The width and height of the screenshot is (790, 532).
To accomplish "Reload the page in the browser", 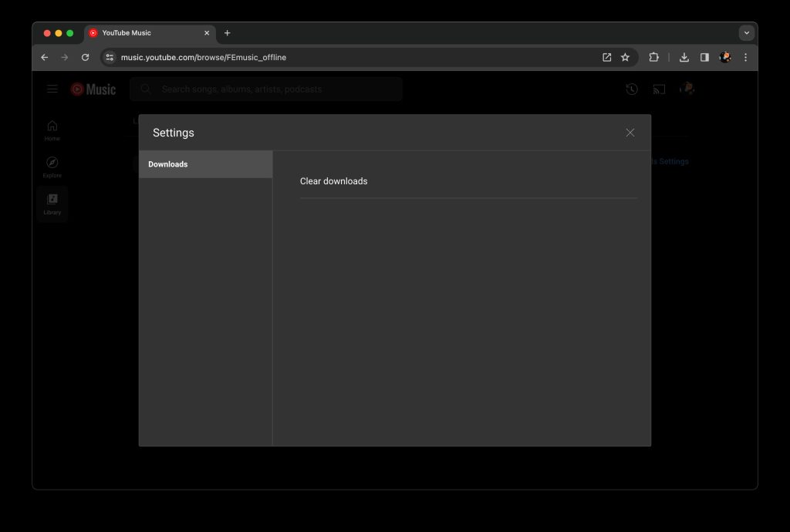I will click(x=85, y=57).
